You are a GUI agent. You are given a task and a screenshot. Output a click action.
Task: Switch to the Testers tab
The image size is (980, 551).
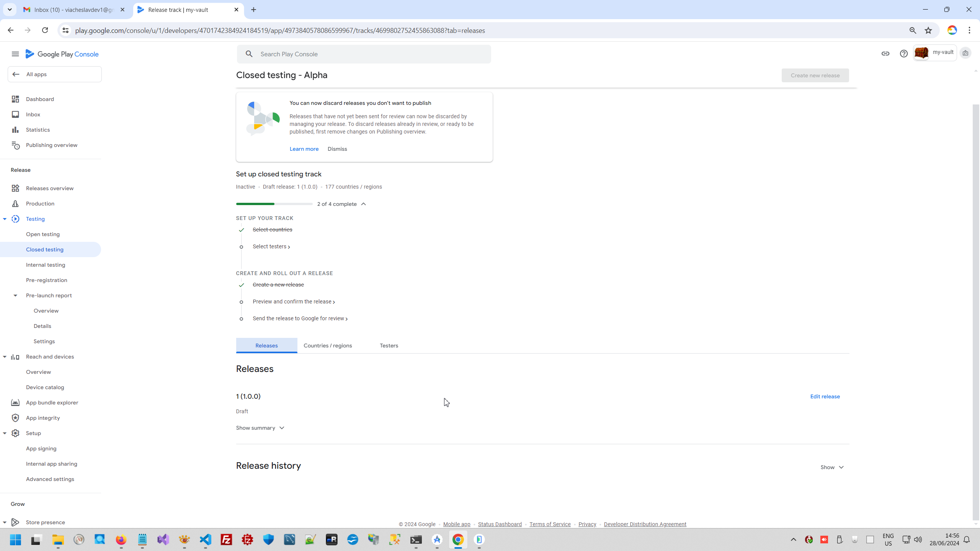[389, 346]
